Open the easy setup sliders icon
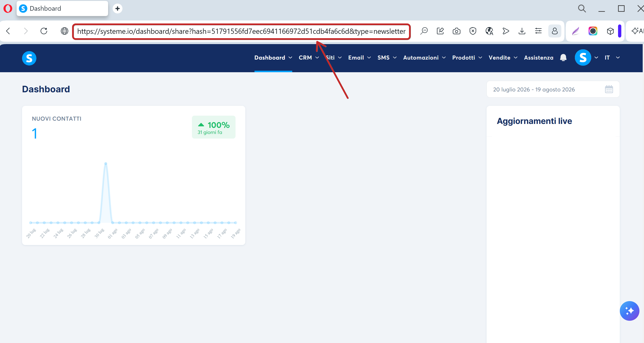Screen dimensions: 644x343 pos(538,31)
